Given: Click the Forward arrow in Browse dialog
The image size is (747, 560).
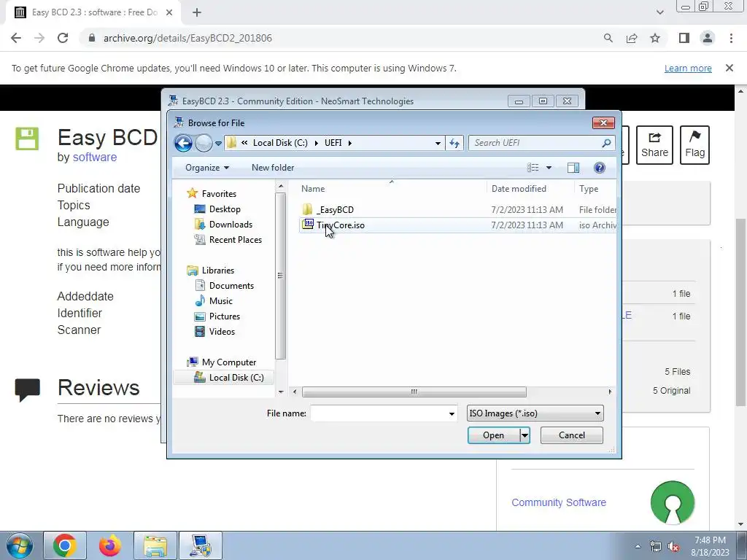Looking at the screenshot, I should [x=204, y=143].
